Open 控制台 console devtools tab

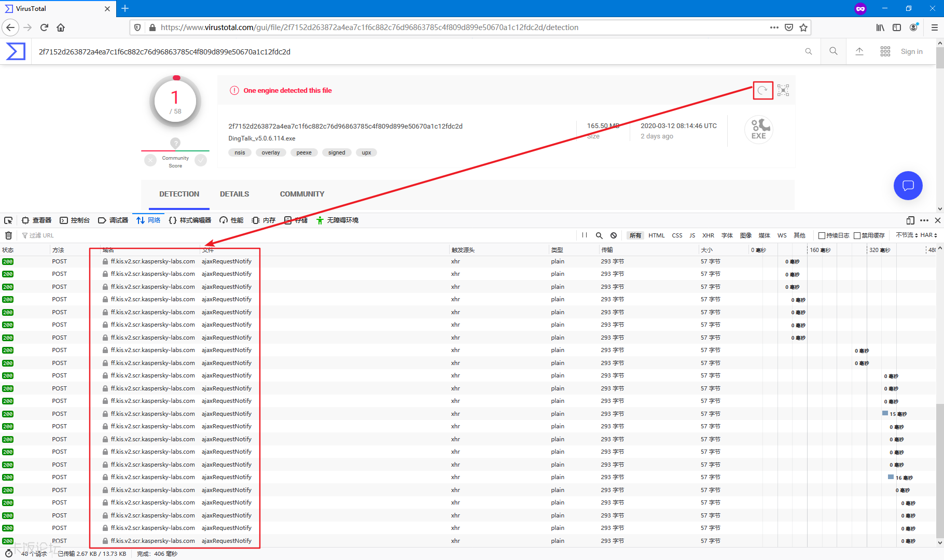click(x=75, y=220)
